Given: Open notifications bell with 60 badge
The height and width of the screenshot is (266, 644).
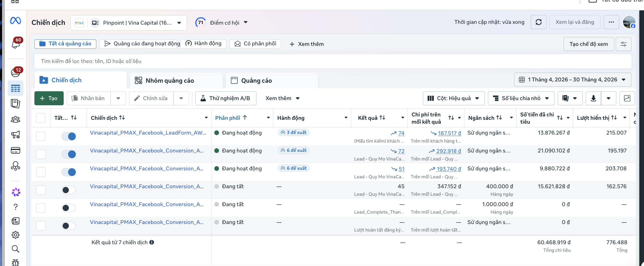Looking at the screenshot, I should click(16, 43).
